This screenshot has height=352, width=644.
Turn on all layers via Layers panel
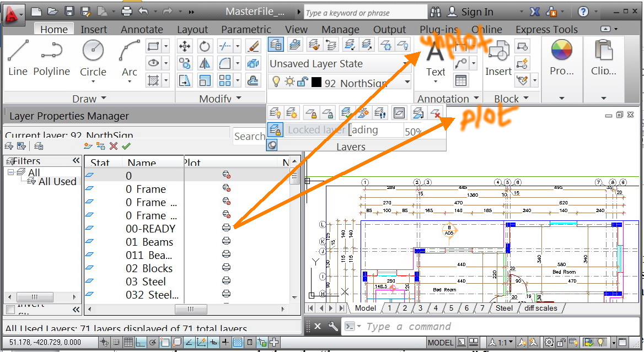click(x=276, y=112)
